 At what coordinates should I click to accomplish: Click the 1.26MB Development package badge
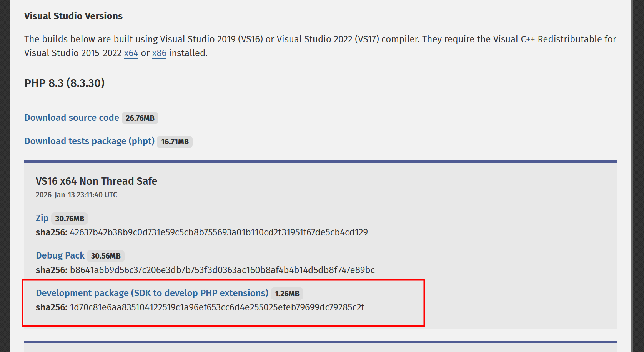pyautogui.click(x=287, y=294)
